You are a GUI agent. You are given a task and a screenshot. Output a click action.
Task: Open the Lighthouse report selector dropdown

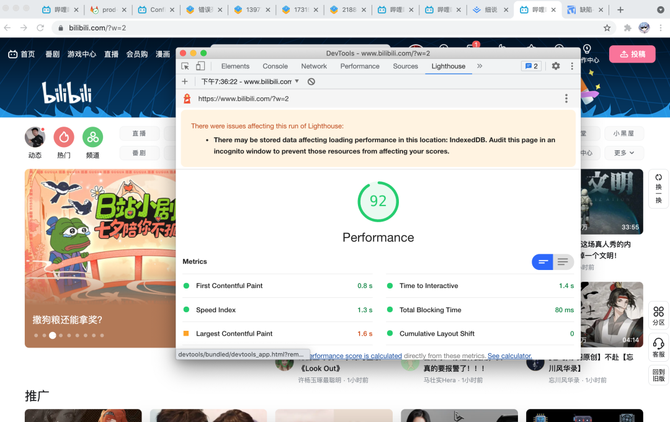pyautogui.click(x=250, y=82)
